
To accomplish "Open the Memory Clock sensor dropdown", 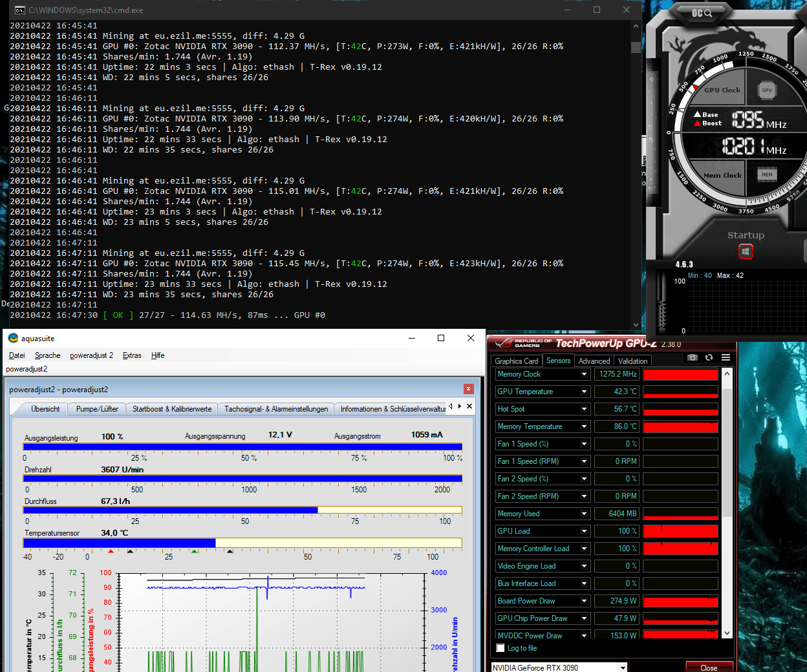I will click(x=585, y=374).
